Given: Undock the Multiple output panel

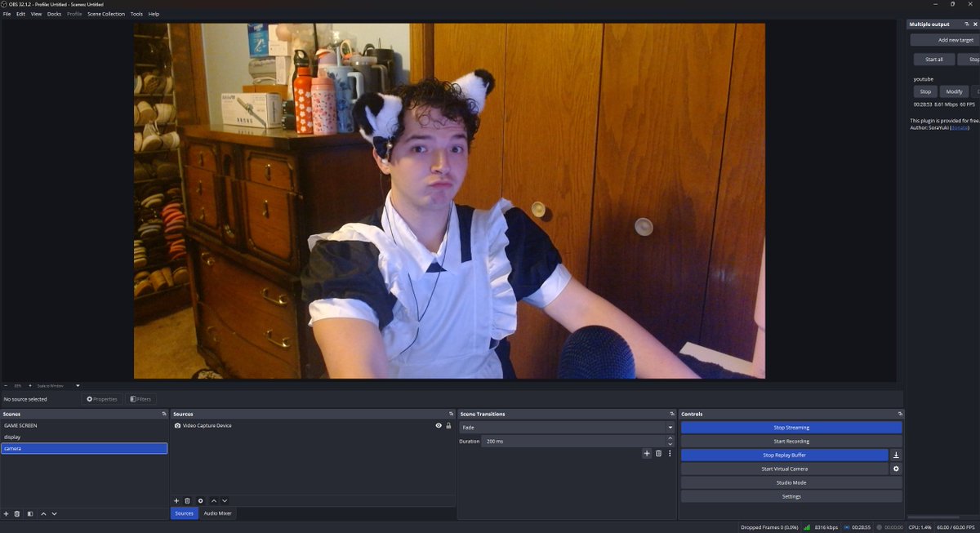Looking at the screenshot, I should (967, 24).
